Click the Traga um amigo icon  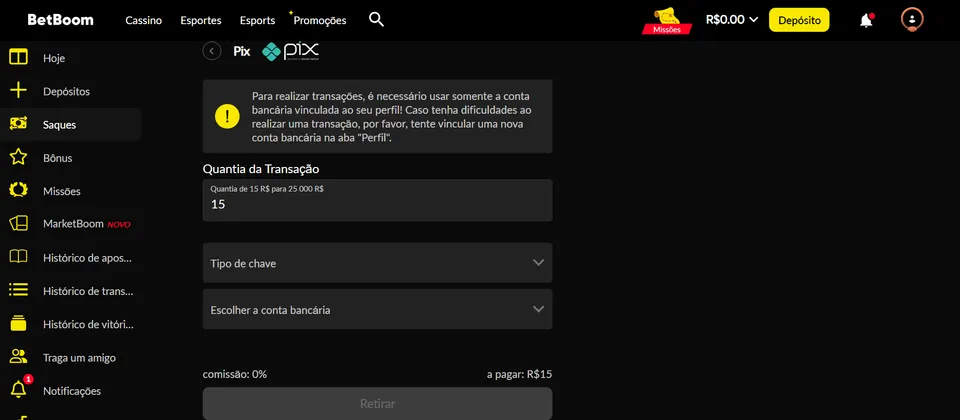[x=18, y=357]
